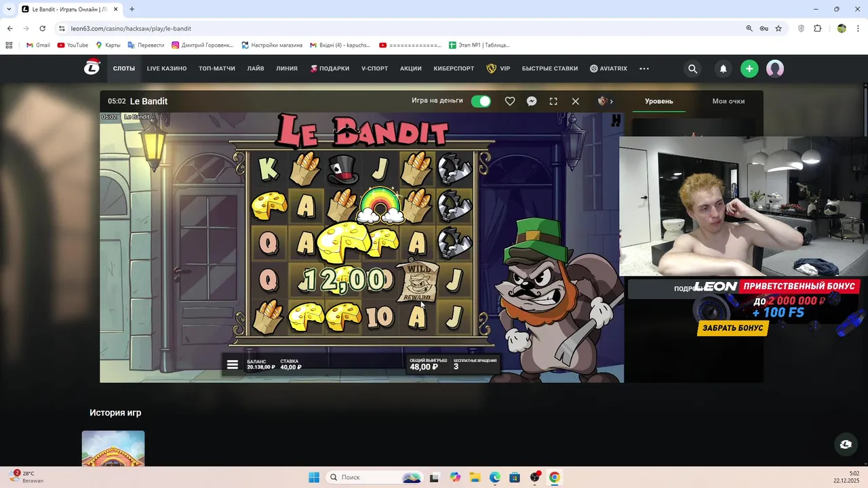Bookmark this page with the star
868x488 pixels.
click(x=778, y=28)
